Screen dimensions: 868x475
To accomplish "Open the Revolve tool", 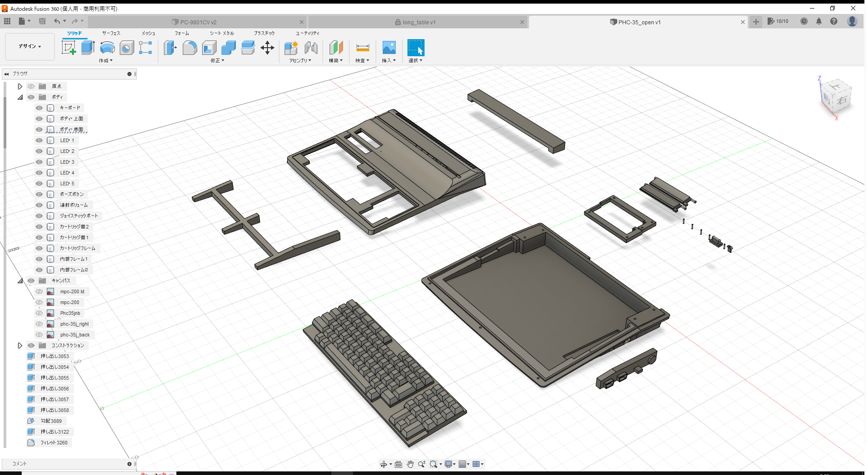I will [x=107, y=47].
